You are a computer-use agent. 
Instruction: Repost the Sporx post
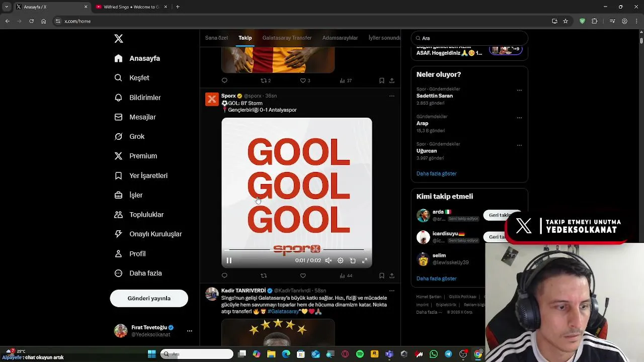pyautogui.click(x=264, y=276)
